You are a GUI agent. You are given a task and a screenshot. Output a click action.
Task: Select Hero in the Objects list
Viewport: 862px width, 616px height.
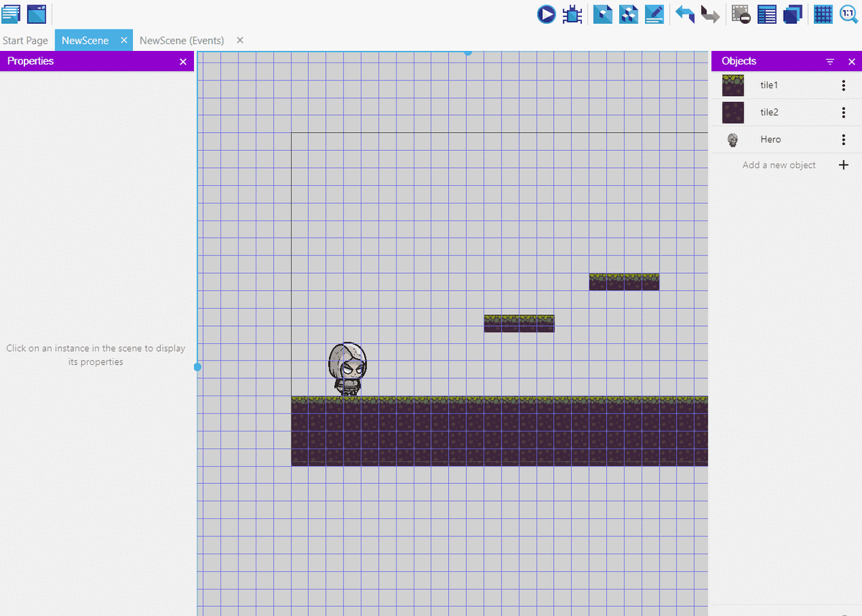(787, 139)
